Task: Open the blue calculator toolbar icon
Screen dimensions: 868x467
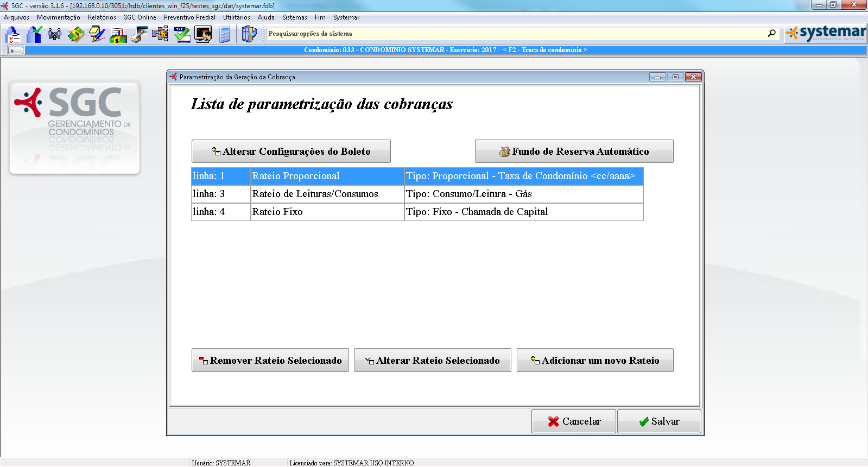Action: (x=225, y=35)
